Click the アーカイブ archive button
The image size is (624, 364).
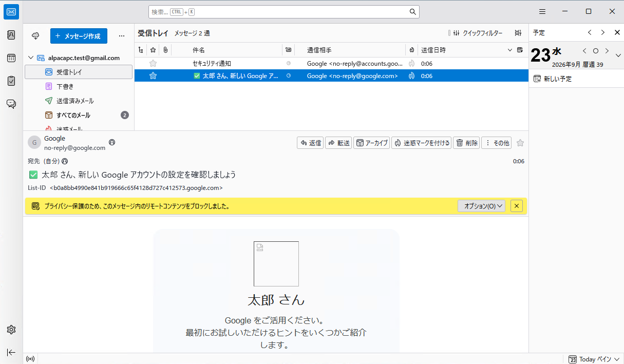point(371,143)
